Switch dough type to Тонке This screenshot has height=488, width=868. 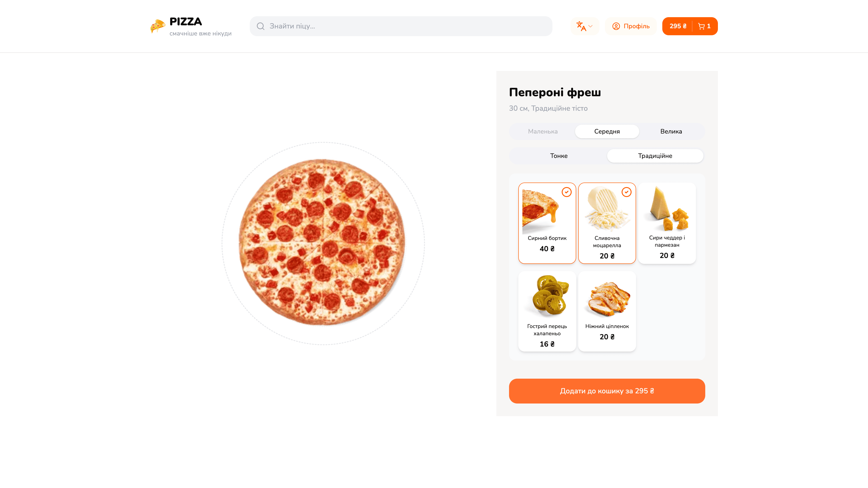tap(559, 156)
